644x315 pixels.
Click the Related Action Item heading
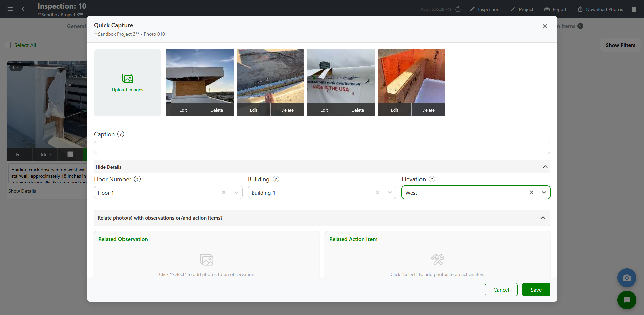pyautogui.click(x=353, y=239)
